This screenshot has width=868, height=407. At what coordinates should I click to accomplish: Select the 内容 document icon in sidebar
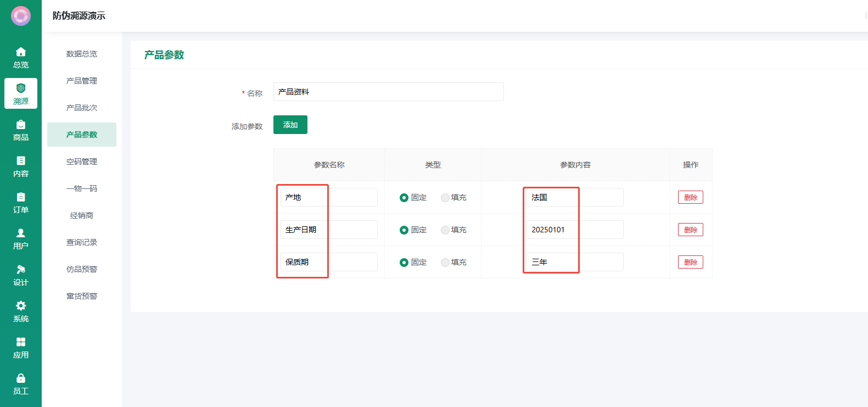21,161
